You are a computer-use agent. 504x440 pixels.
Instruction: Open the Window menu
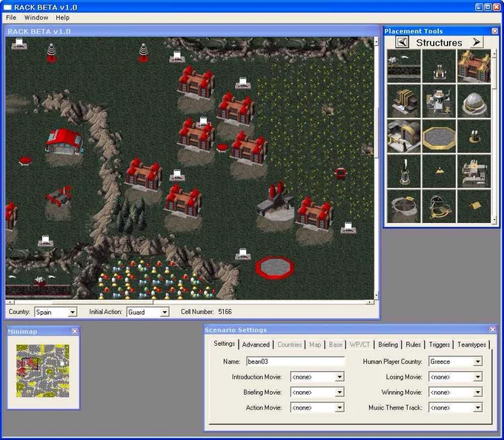tap(36, 18)
